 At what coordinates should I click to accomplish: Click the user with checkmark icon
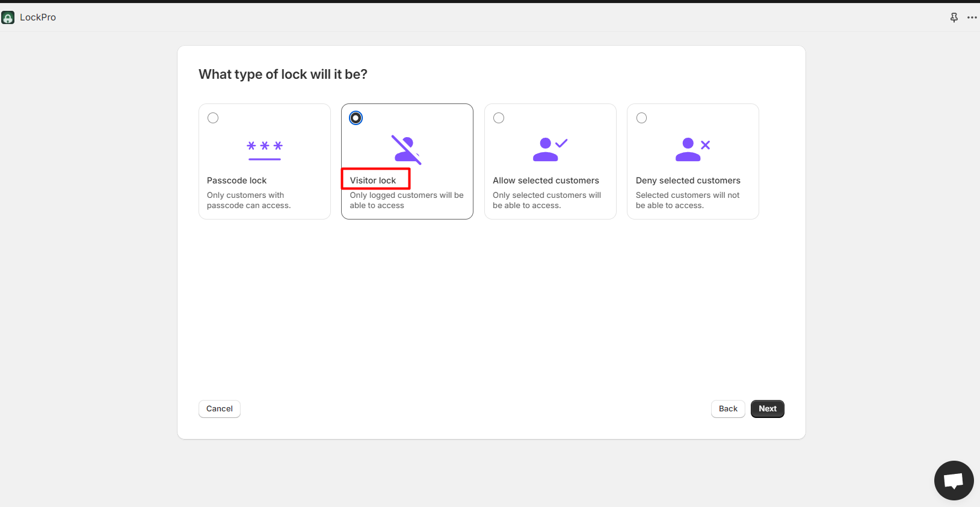pos(550,149)
